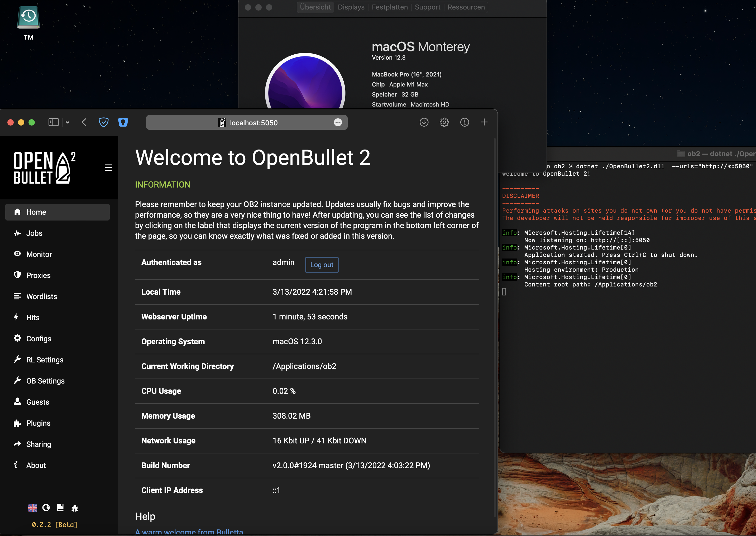Click the Bitwarden shield extension icon
This screenshot has height=536, width=756.
click(x=123, y=122)
